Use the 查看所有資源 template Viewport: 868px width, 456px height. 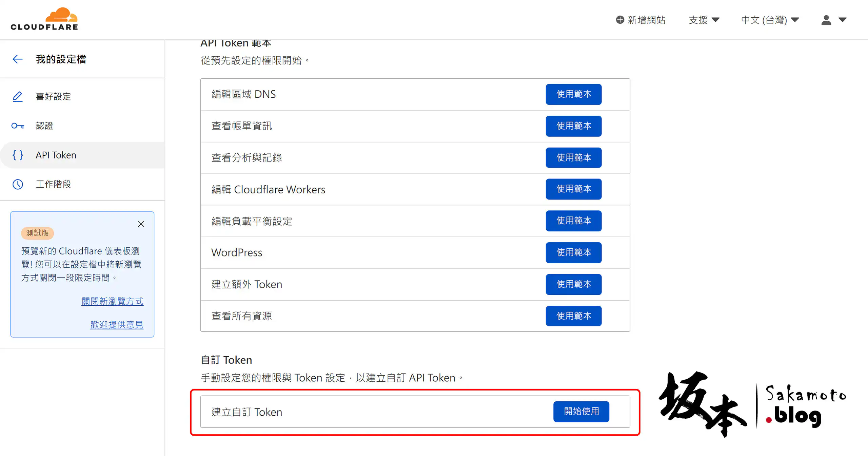tap(573, 316)
